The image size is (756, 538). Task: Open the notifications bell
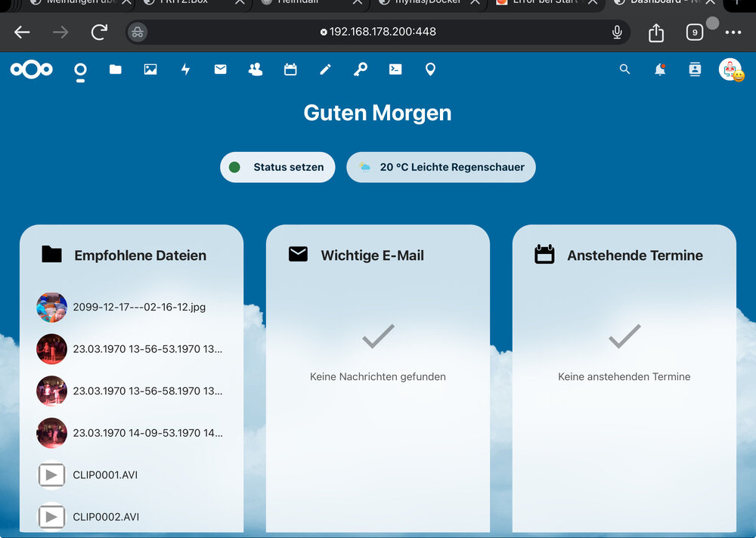pos(660,70)
